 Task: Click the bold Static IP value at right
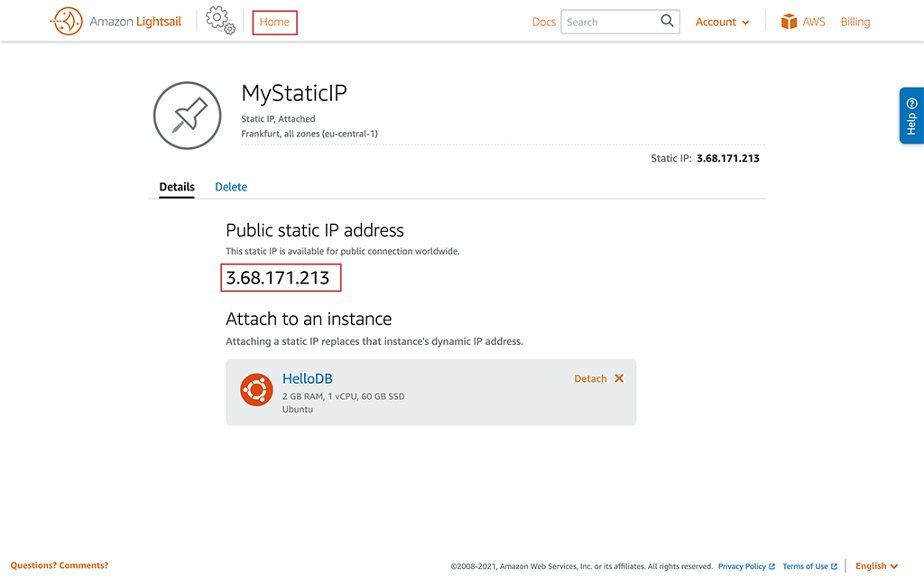pyautogui.click(x=728, y=158)
